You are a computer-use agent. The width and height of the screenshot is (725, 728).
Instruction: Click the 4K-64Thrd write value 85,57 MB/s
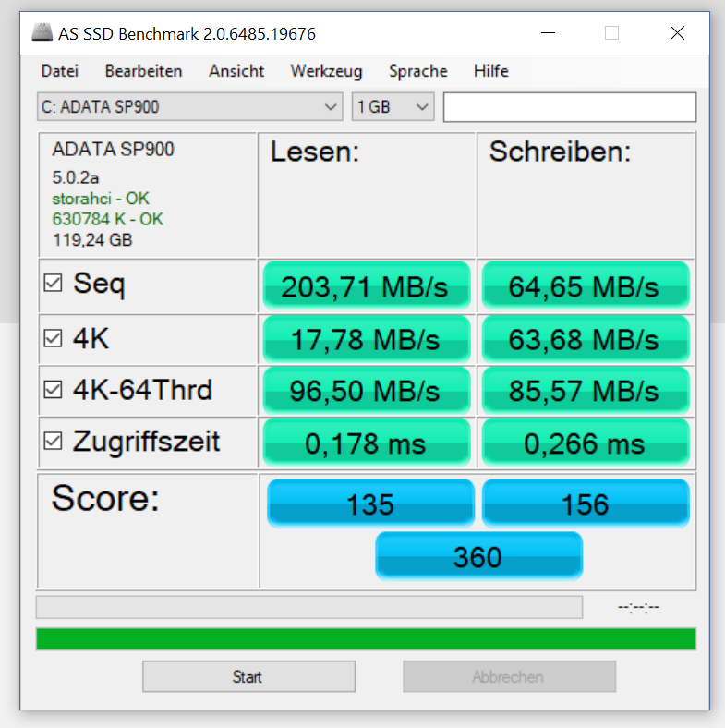pos(586,390)
